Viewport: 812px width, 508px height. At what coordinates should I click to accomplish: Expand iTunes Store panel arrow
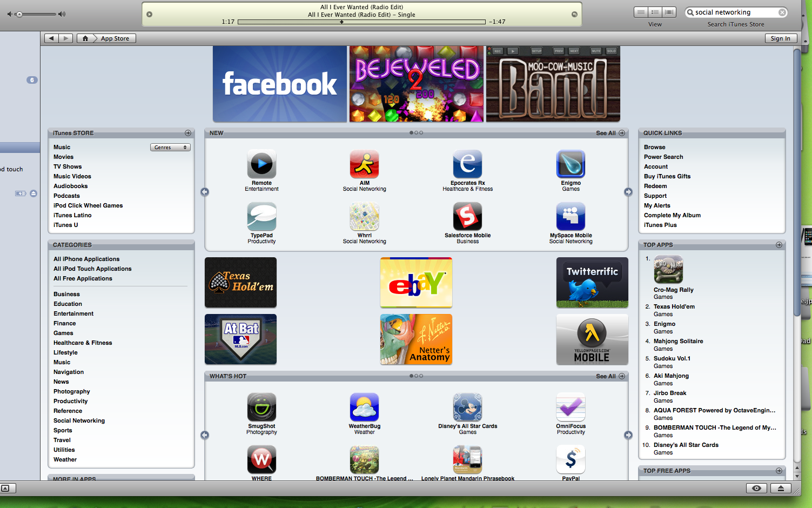pos(188,133)
